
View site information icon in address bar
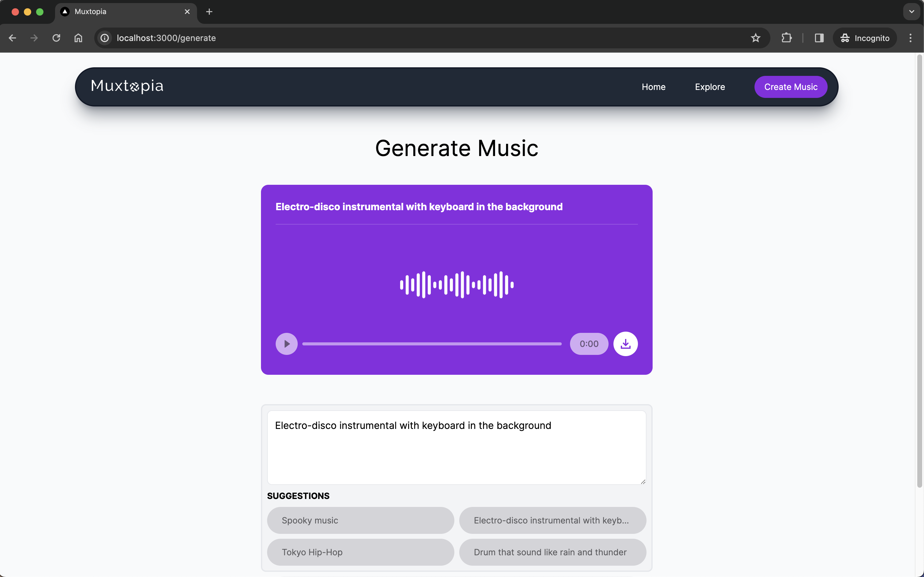tap(105, 38)
